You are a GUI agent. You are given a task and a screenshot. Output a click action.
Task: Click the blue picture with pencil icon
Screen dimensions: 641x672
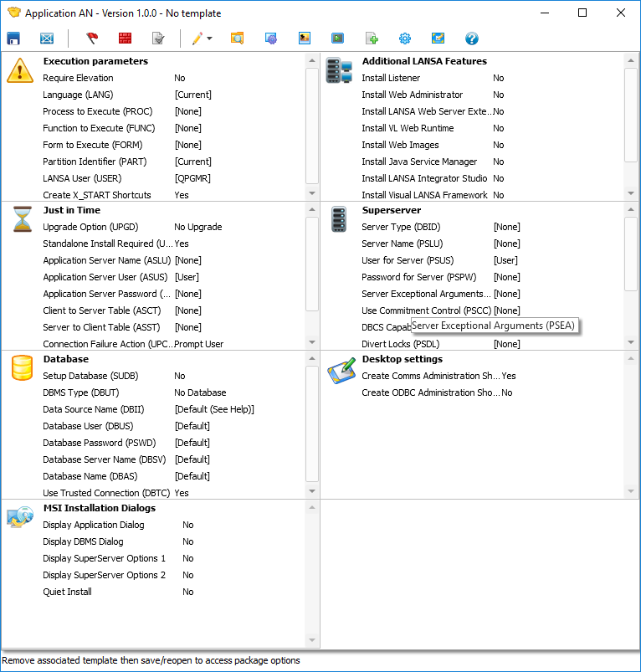point(438,38)
